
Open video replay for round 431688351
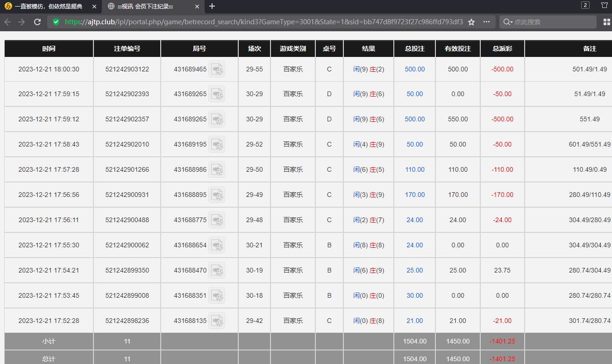point(217,295)
